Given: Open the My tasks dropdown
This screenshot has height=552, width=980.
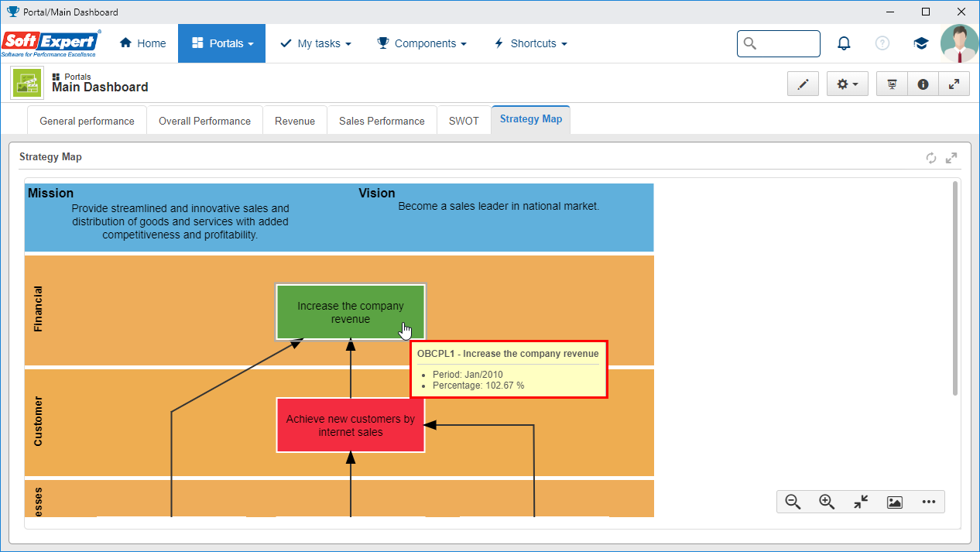Looking at the screenshot, I should click(315, 43).
